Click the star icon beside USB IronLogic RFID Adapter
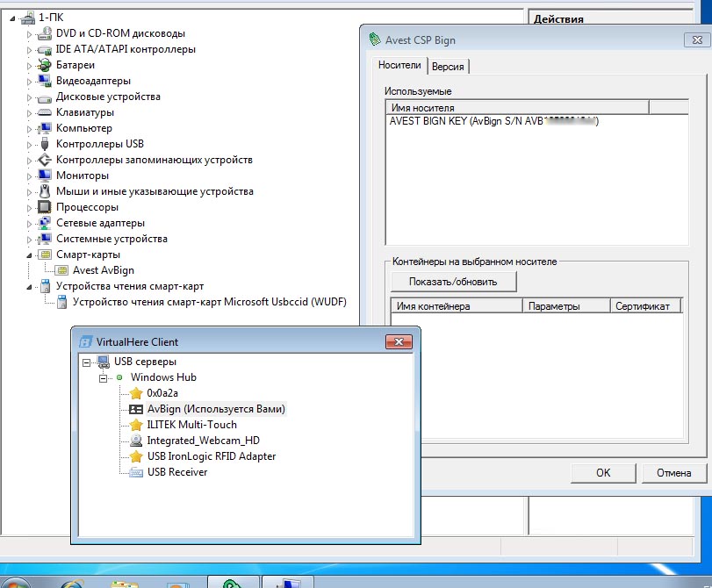 [x=136, y=456]
